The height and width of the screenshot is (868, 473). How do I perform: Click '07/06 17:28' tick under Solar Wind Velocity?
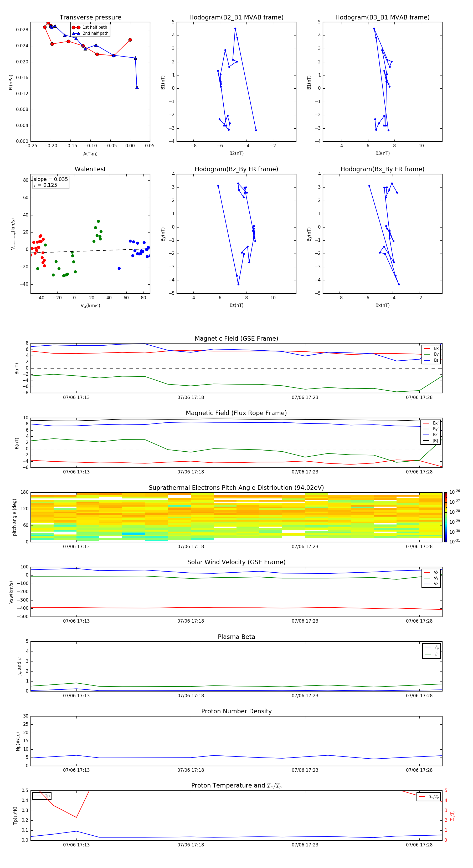(419, 621)
